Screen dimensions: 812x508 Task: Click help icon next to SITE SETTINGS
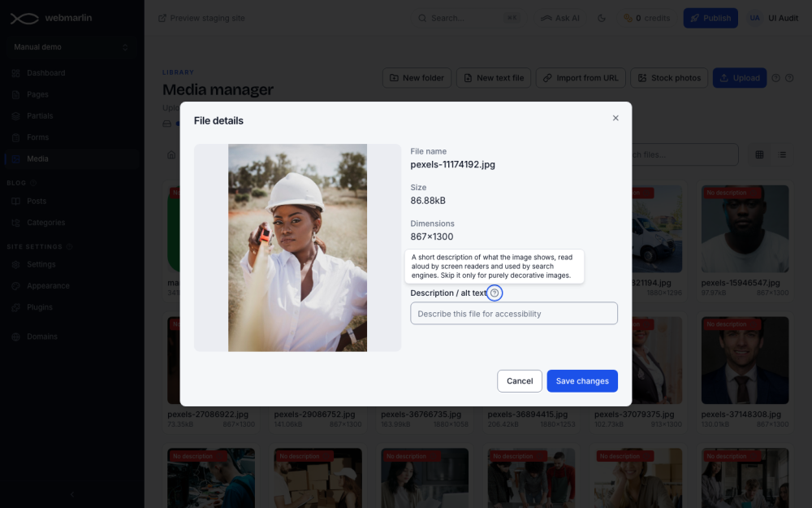[69, 247]
